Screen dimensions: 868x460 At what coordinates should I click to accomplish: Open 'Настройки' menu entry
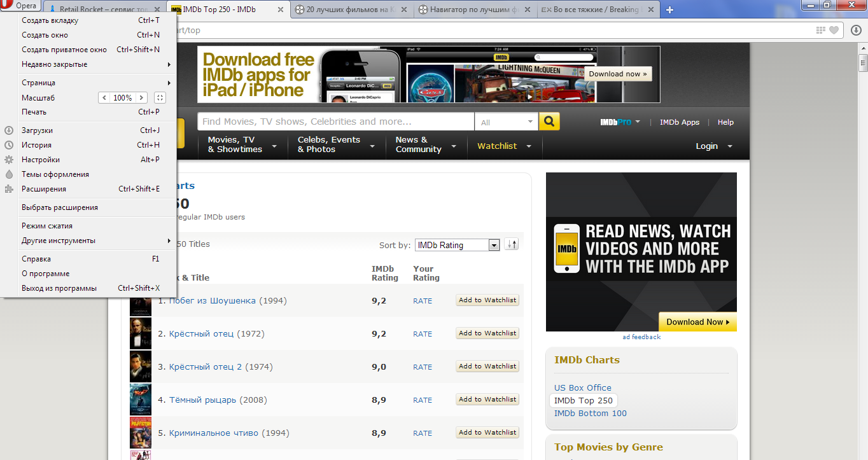coord(88,160)
